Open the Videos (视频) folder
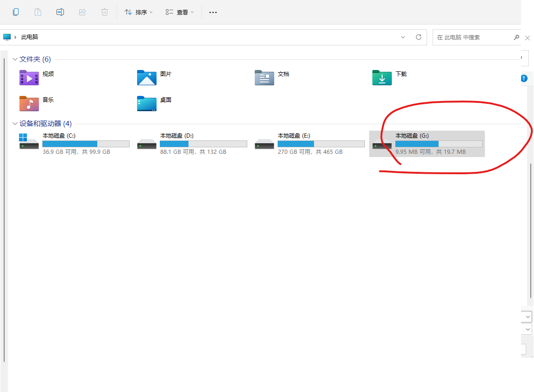534x392 pixels. [x=29, y=77]
